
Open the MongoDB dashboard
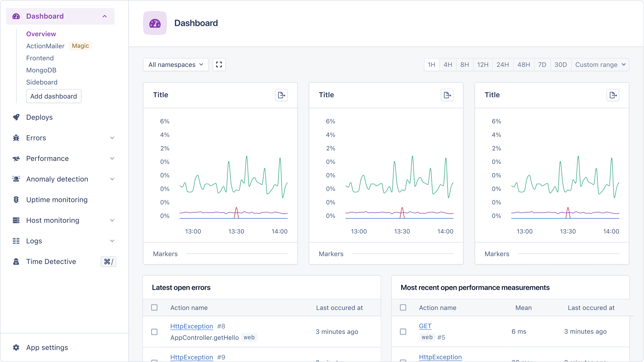(x=41, y=70)
